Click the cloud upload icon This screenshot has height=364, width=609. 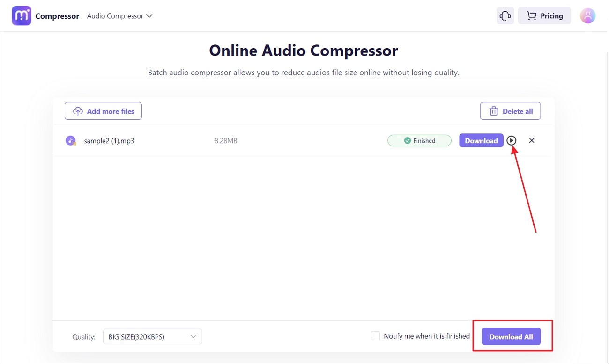coord(78,111)
